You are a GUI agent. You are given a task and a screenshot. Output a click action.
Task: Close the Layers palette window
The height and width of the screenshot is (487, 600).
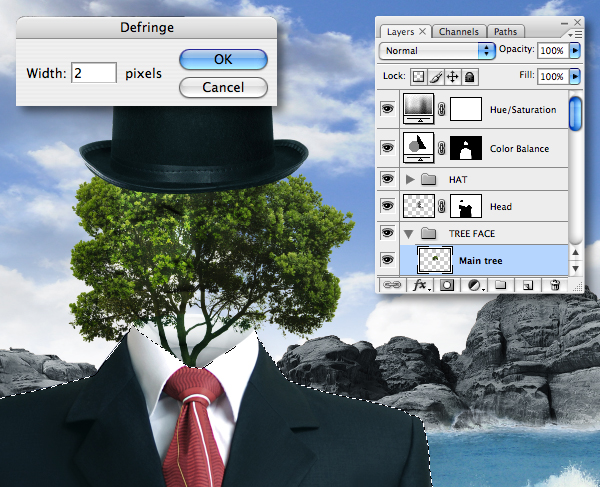[577, 23]
